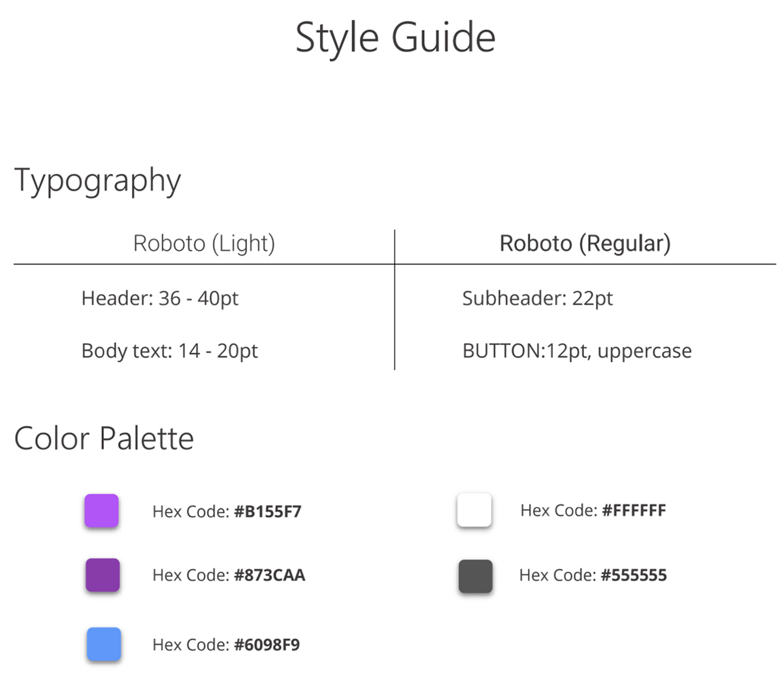
Task: Click the dark purple #873CAA swatch
Action: (103, 575)
